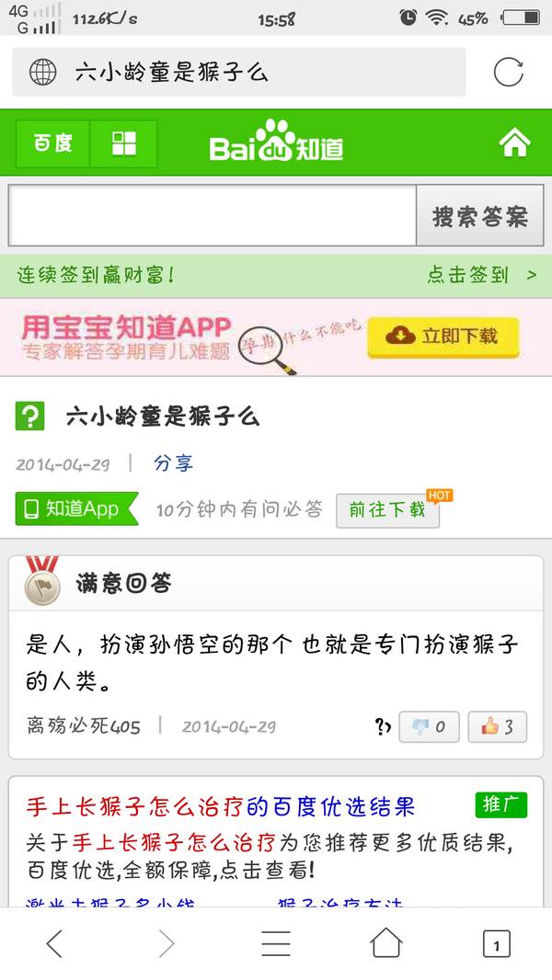Tap the 百度 button in green header
The width and height of the screenshot is (552, 980).
click(53, 143)
